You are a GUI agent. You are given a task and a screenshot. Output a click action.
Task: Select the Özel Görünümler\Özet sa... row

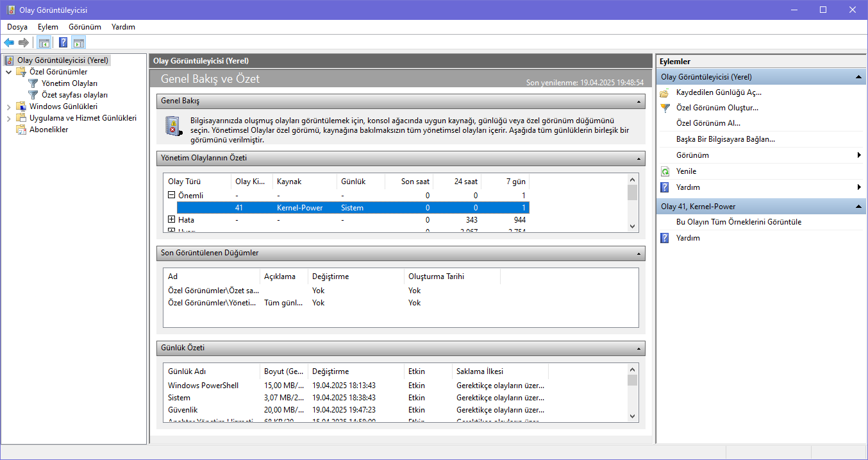tap(332, 291)
